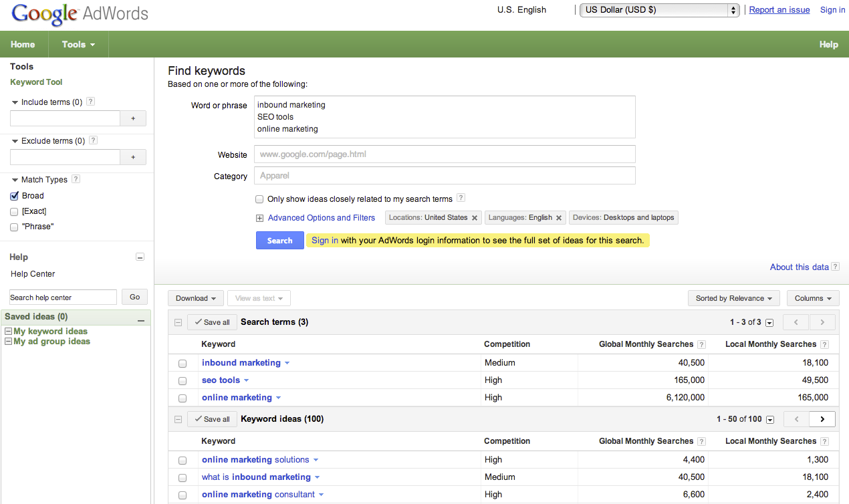This screenshot has width=849, height=504.
Task: Add the exclude term with plus button
Action: [x=133, y=157]
